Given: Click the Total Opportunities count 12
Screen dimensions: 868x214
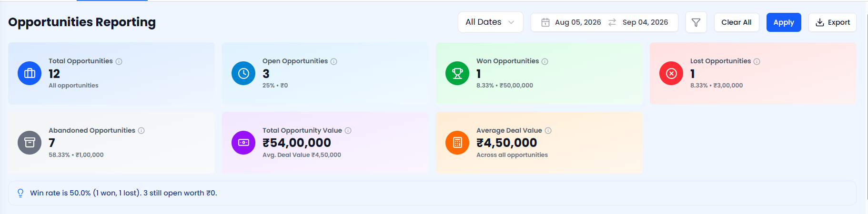Looking at the screenshot, I should click(54, 74).
